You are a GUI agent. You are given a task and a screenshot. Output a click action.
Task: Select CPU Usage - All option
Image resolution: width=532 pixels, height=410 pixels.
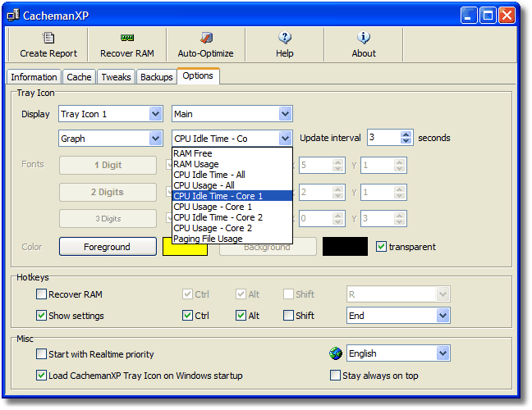(232, 185)
